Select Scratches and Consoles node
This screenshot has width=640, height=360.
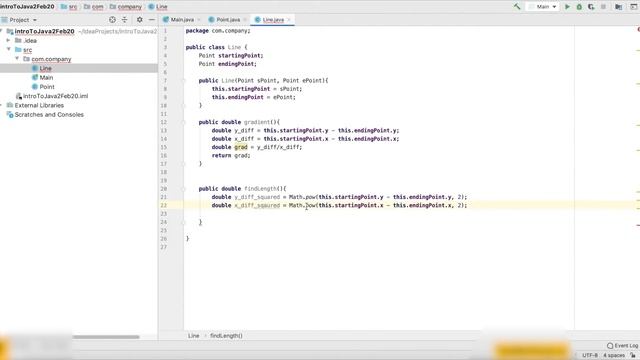[49, 115]
